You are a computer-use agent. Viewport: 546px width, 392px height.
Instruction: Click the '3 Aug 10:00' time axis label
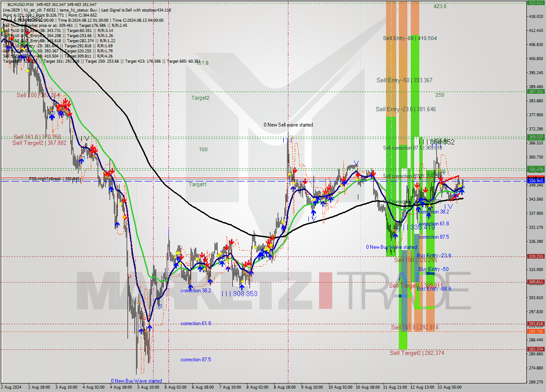point(67,387)
